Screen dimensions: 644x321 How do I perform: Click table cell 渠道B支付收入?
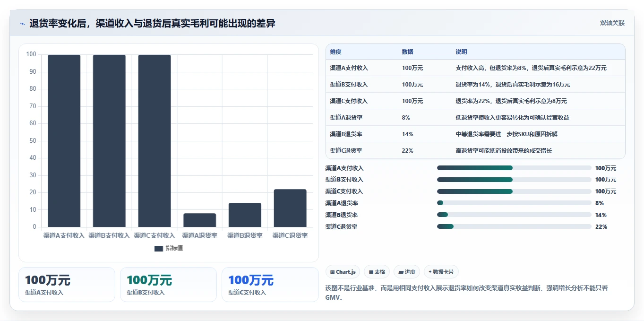(x=349, y=85)
